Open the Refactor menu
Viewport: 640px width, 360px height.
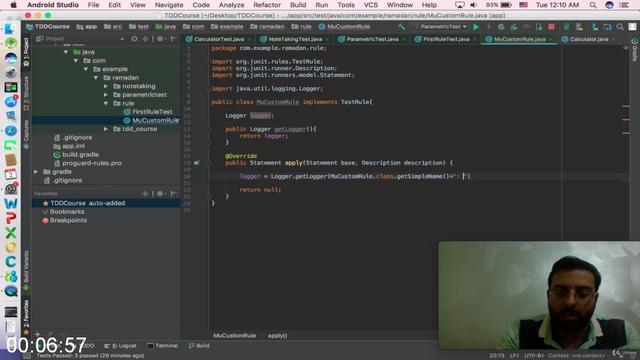[267, 5]
